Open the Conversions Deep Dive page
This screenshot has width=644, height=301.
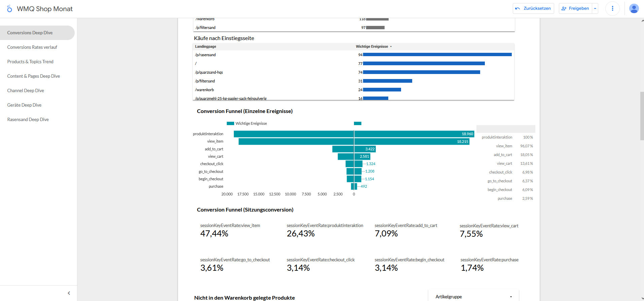(37, 33)
